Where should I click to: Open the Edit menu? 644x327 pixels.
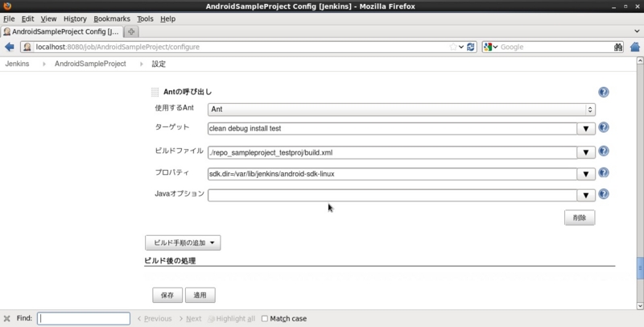(27, 19)
